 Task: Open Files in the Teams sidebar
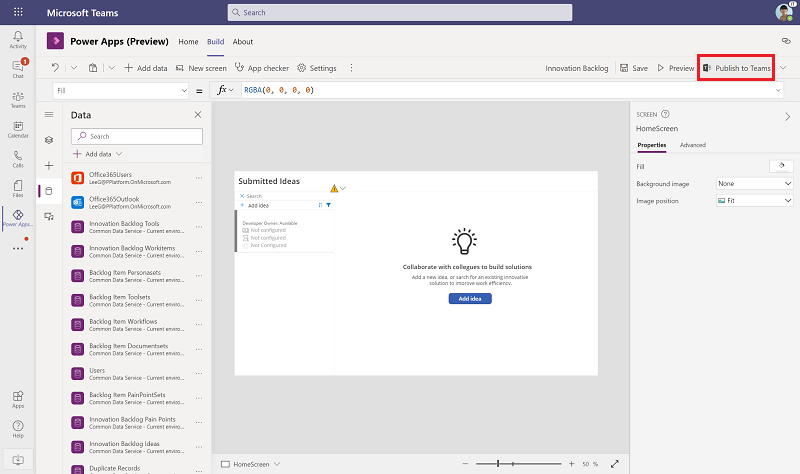point(18,188)
